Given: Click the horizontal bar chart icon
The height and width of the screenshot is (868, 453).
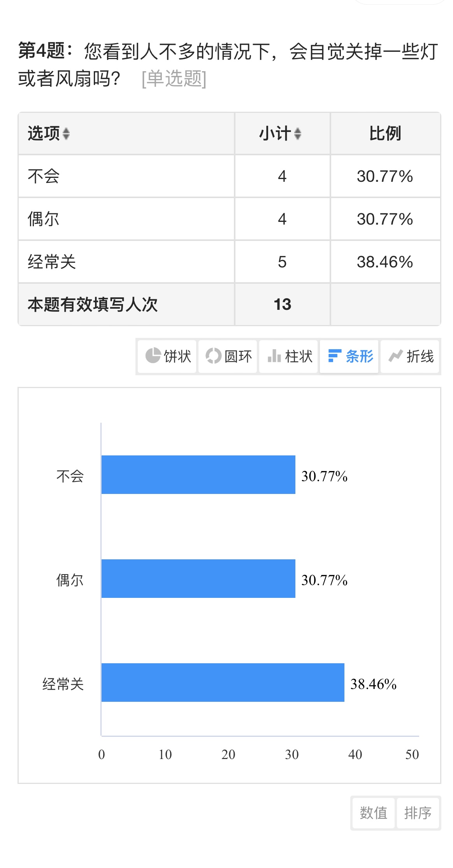Looking at the screenshot, I should [335, 356].
